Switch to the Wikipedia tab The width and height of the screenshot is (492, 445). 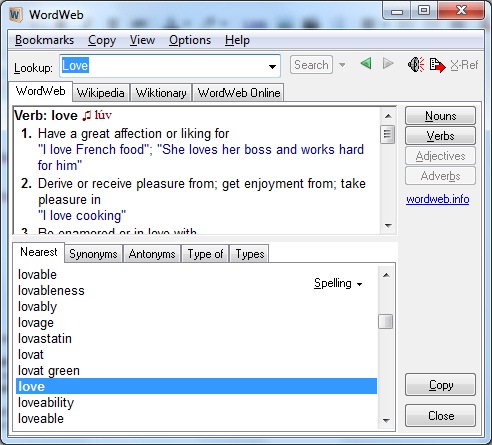point(100,93)
